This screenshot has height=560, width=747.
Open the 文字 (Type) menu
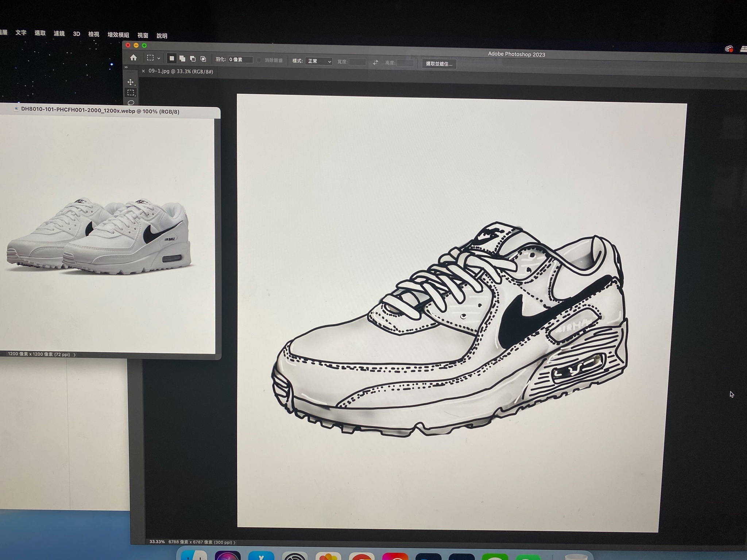tap(21, 32)
